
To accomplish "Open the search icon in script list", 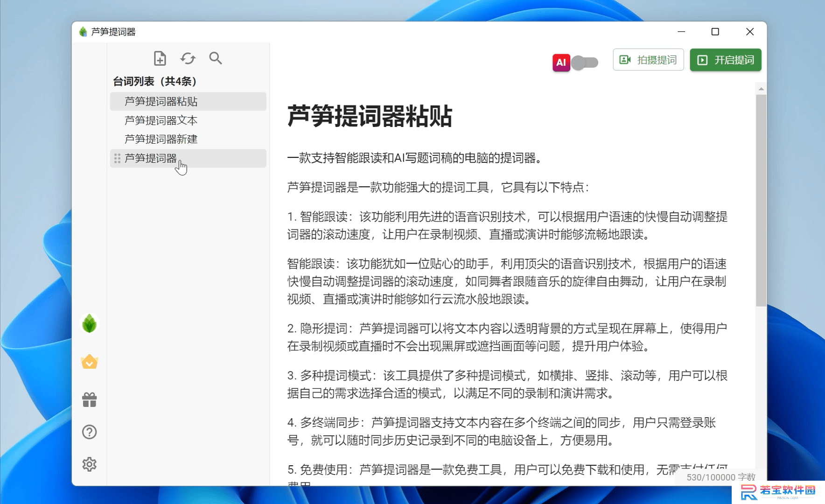I will 215,58.
